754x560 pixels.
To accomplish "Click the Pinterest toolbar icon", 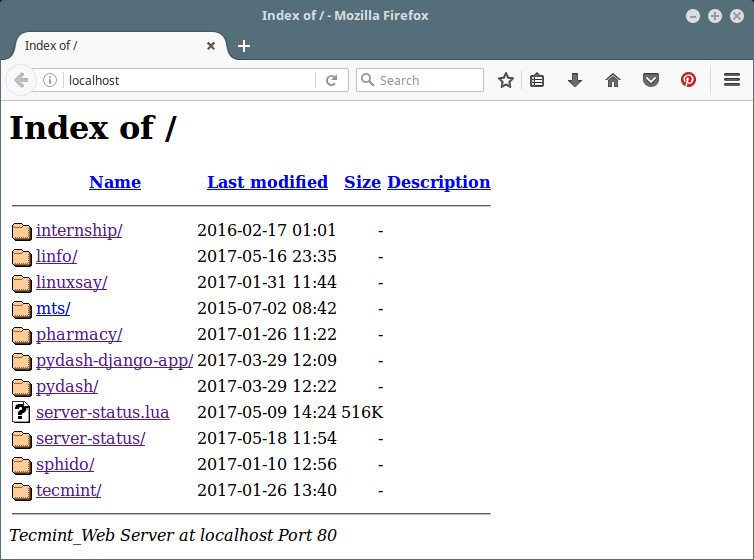I will pyautogui.click(x=688, y=80).
